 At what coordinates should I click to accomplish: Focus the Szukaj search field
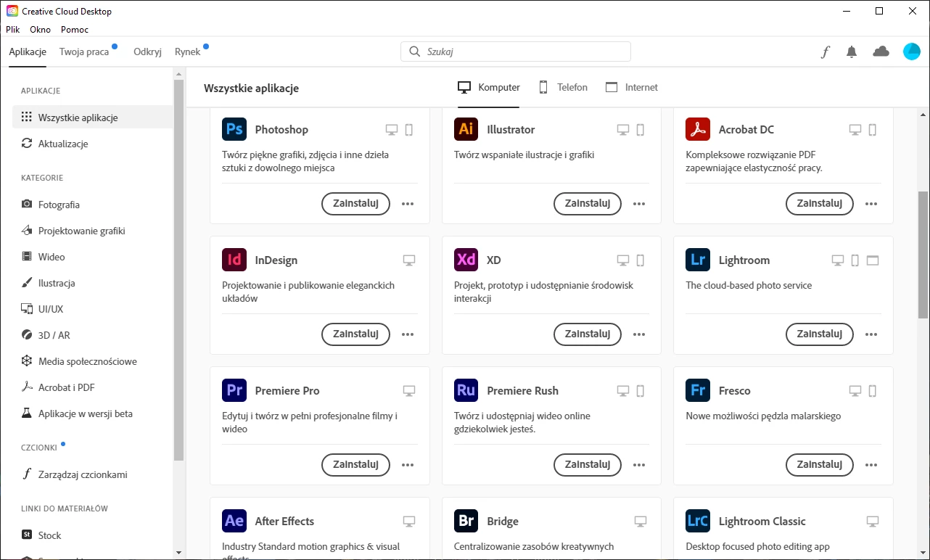pos(516,52)
